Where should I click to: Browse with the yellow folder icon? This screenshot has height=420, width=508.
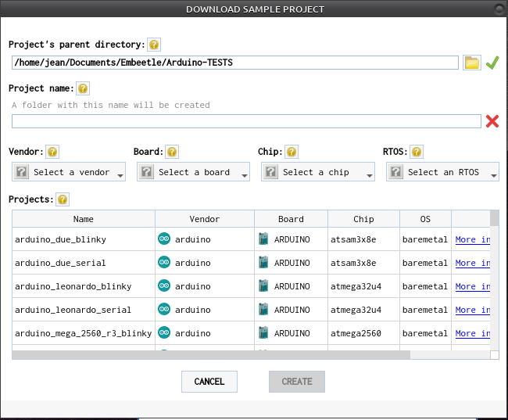point(472,63)
